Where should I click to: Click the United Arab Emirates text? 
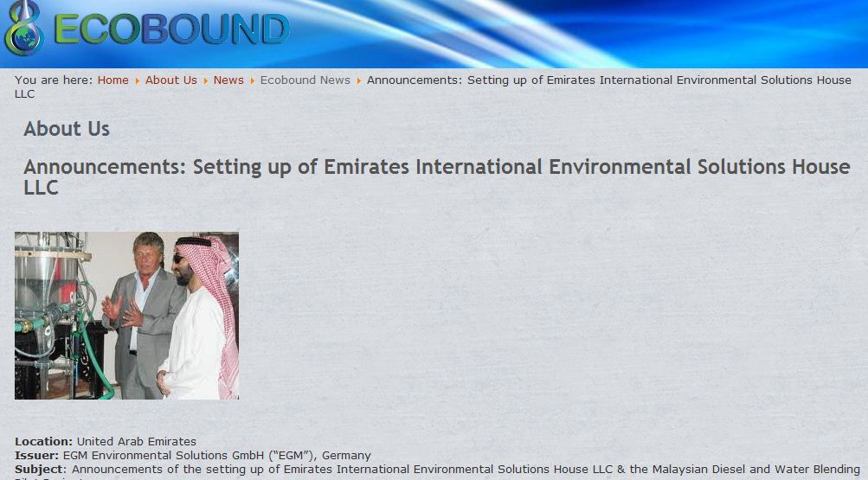[x=136, y=441]
